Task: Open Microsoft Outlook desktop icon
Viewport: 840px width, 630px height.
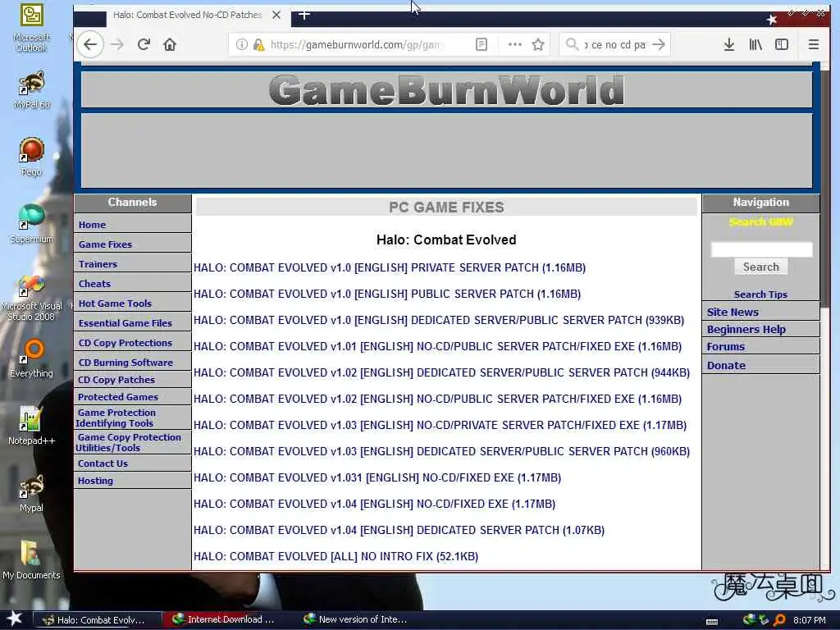Action: [x=31, y=27]
